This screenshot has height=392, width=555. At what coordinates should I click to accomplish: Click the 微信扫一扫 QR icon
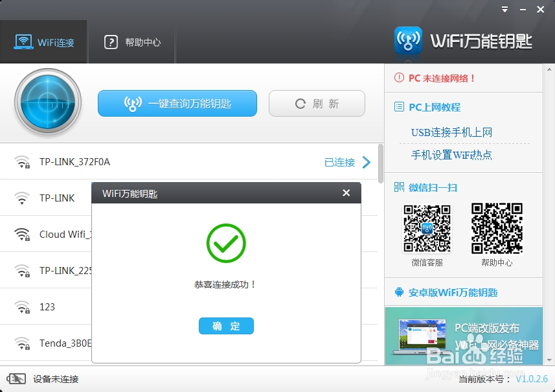tap(399, 187)
